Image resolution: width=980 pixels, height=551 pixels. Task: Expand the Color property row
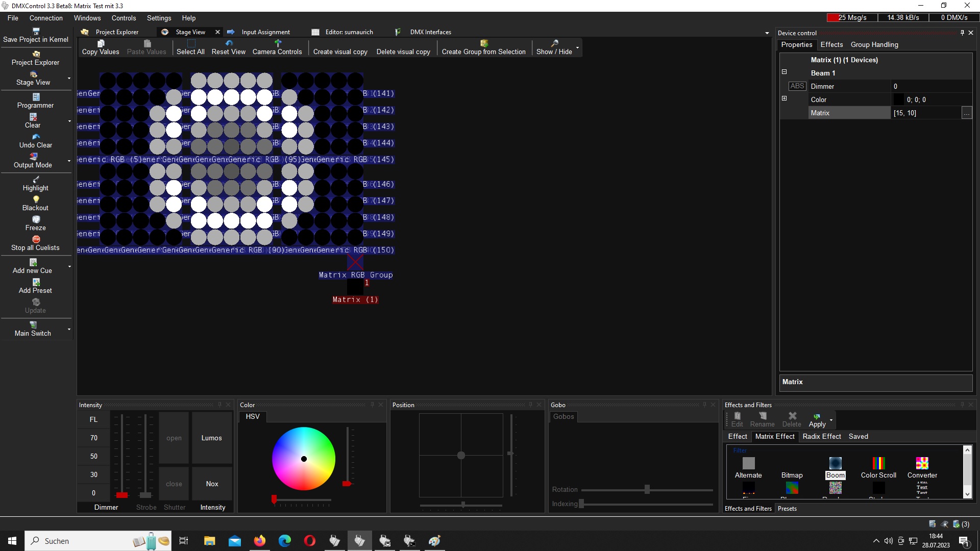785,98
